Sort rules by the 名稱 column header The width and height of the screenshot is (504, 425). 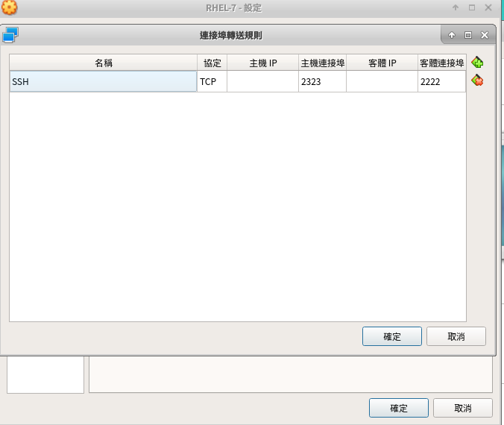coord(103,63)
